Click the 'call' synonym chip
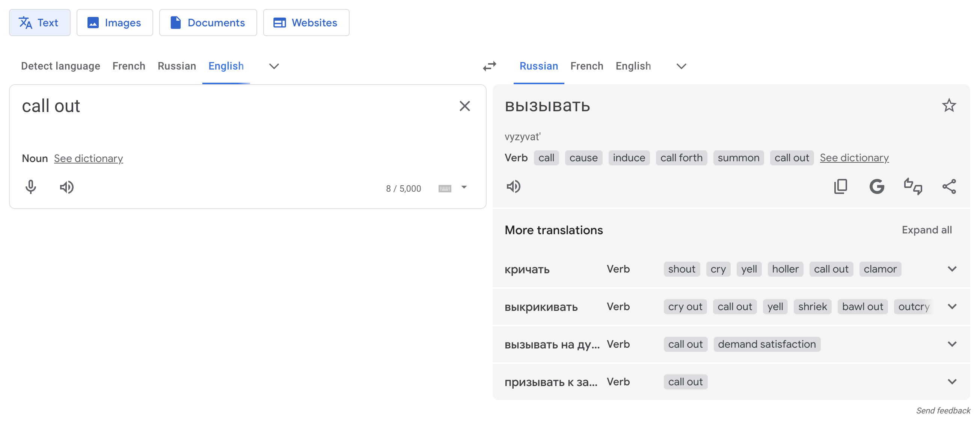Image resolution: width=980 pixels, height=427 pixels. (x=546, y=158)
